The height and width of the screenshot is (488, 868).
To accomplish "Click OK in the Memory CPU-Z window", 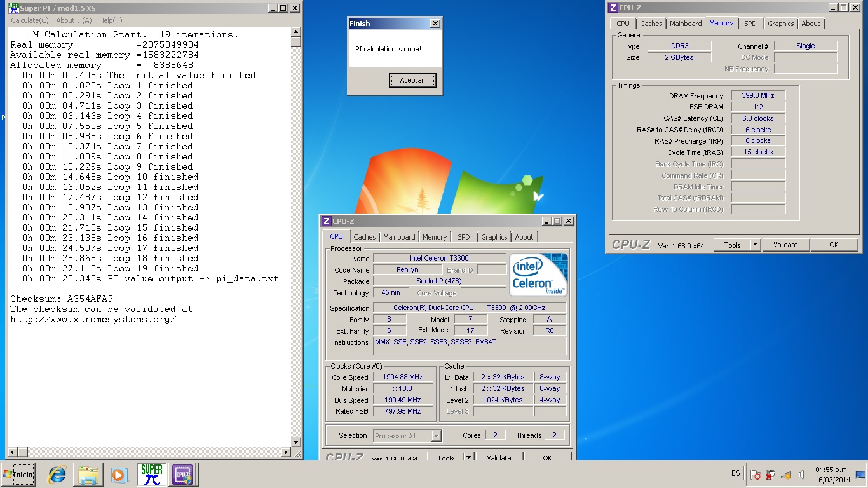I will pos(834,245).
